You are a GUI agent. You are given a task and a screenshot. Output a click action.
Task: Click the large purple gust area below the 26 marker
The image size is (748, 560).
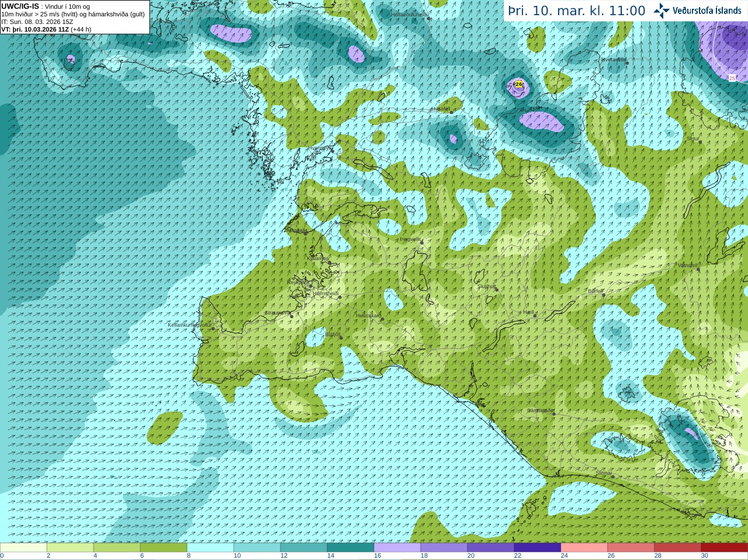tap(542, 122)
